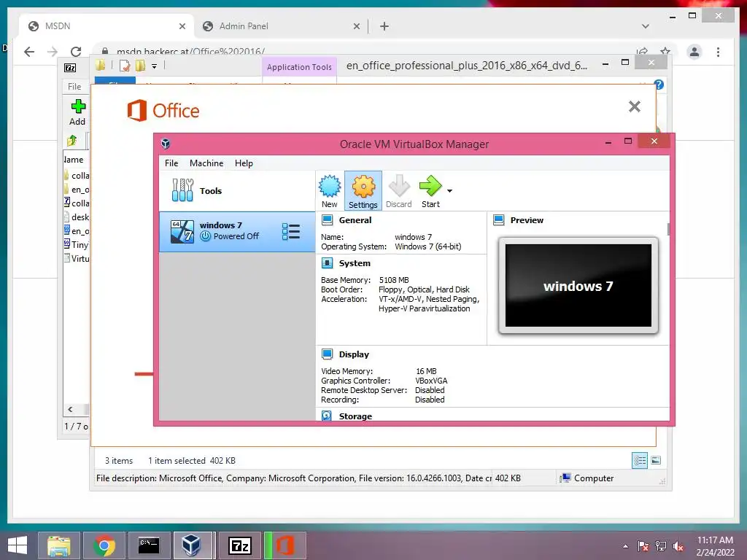The image size is (747, 560).
Task: Click the grayed-out Discard toolbar icon
Action: pos(398,191)
